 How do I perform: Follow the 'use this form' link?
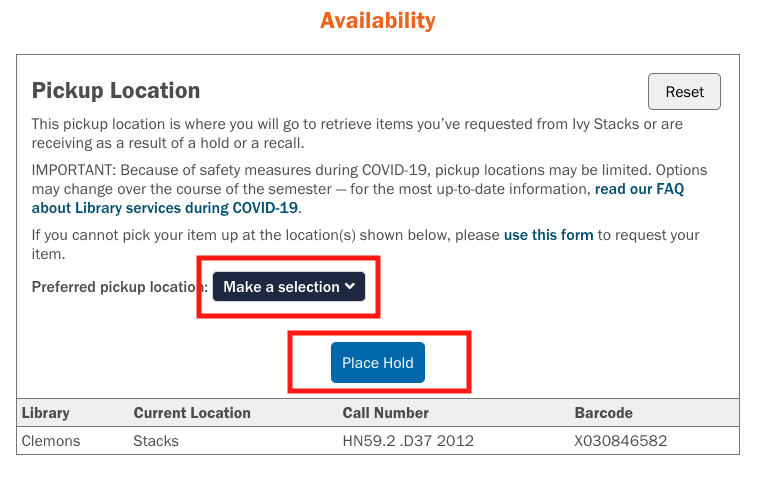548,235
